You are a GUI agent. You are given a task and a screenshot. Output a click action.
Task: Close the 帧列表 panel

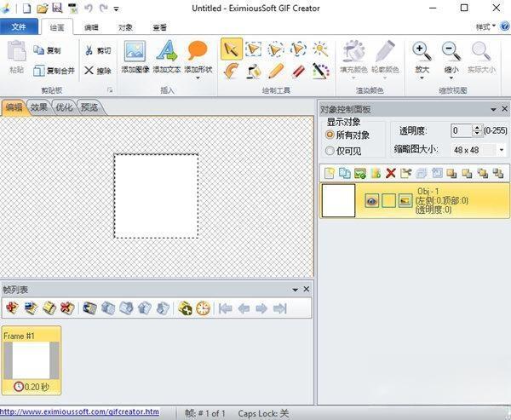click(307, 289)
